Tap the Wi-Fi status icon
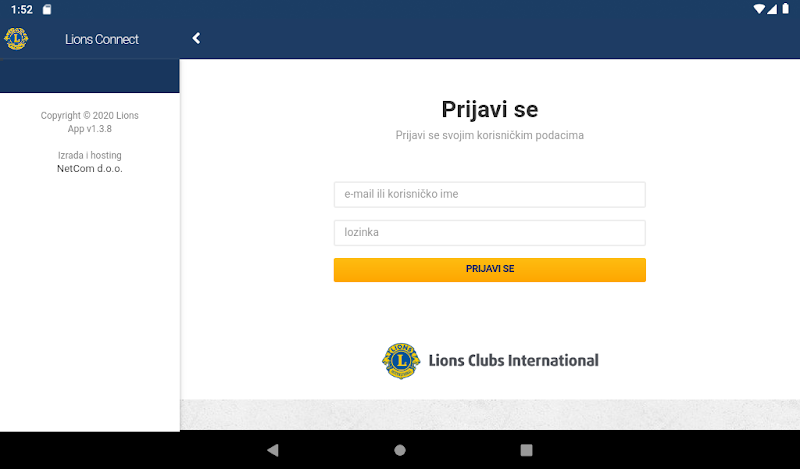This screenshot has height=469, width=800. [x=759, y=9]
